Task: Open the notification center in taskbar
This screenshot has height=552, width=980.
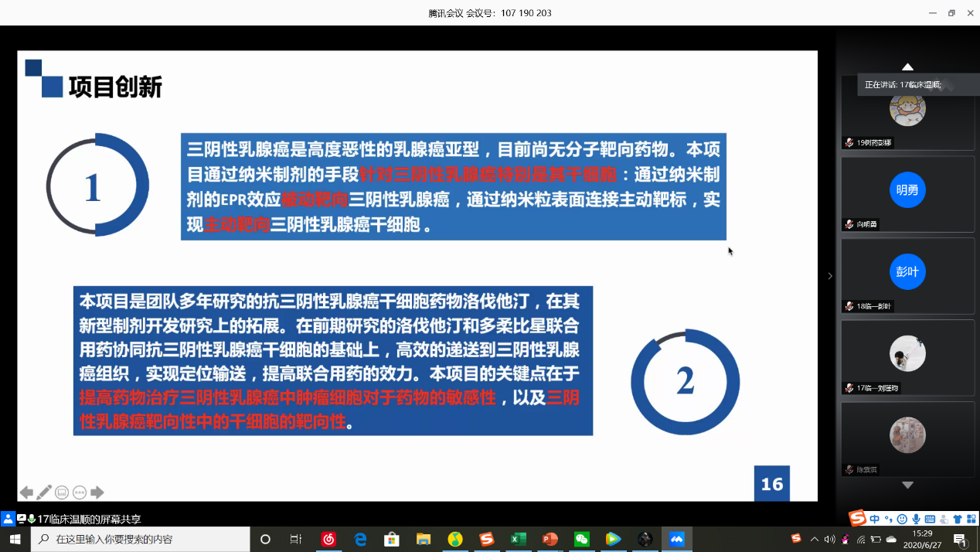Action: [x=960, y=539]
